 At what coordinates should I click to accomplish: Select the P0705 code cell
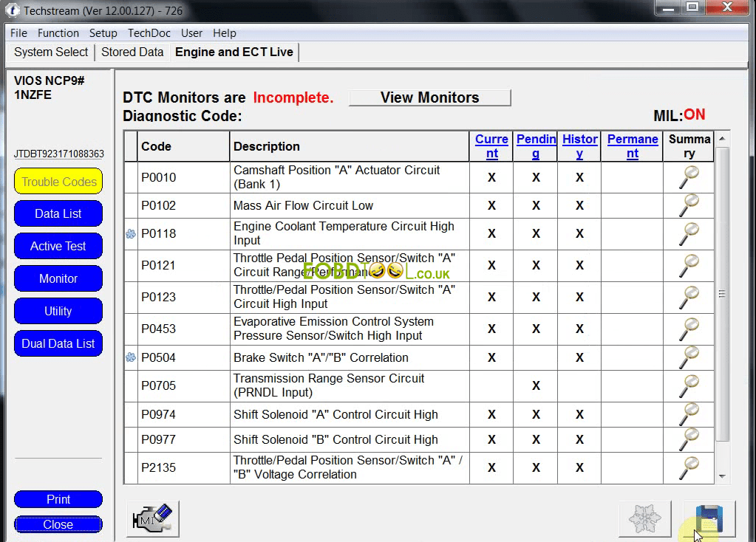(x=184, y=386)
